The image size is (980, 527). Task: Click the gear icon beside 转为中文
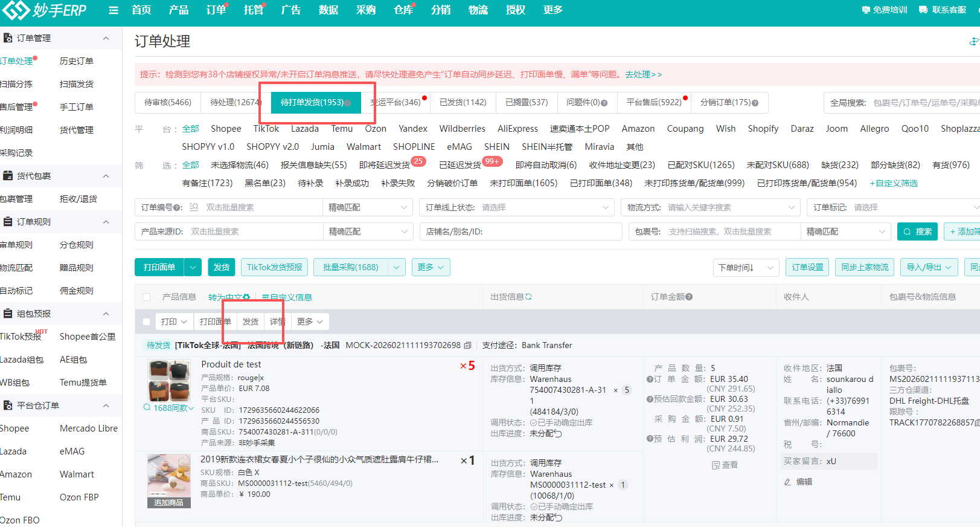[x=246, y=297]
